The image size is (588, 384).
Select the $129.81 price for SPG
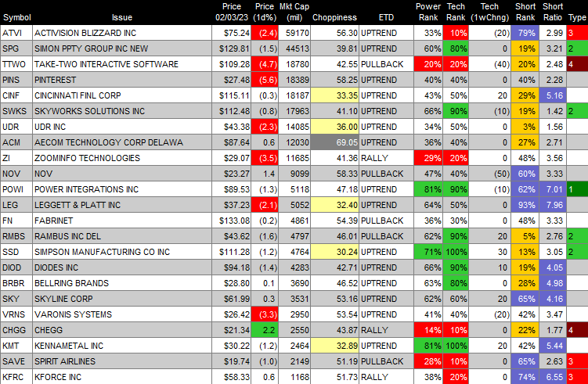tap(231, 48)
